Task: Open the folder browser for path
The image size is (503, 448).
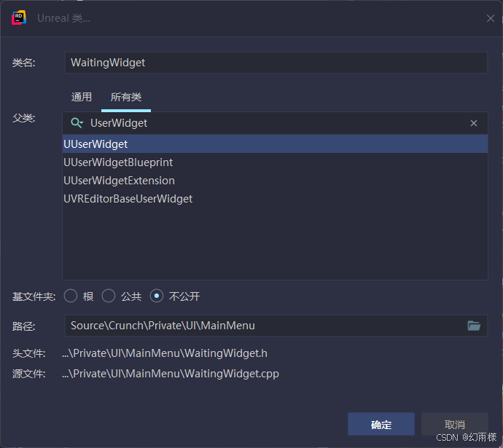Action: coord(474,326)
